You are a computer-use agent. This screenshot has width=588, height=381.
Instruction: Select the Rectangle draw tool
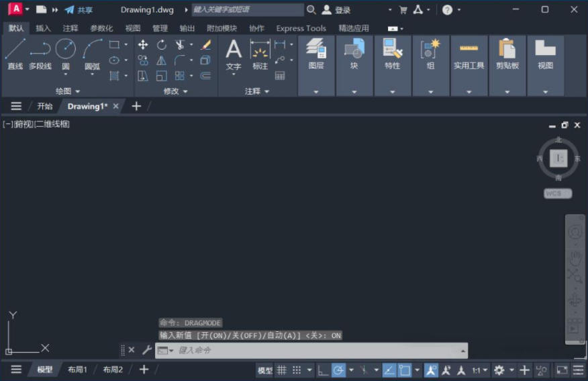pos(114,44)
